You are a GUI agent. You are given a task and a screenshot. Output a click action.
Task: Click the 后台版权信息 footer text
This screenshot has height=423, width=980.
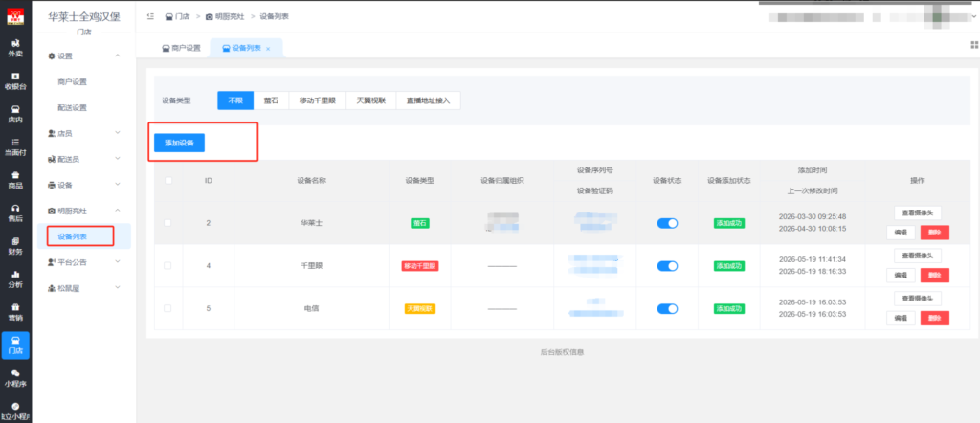562,352
